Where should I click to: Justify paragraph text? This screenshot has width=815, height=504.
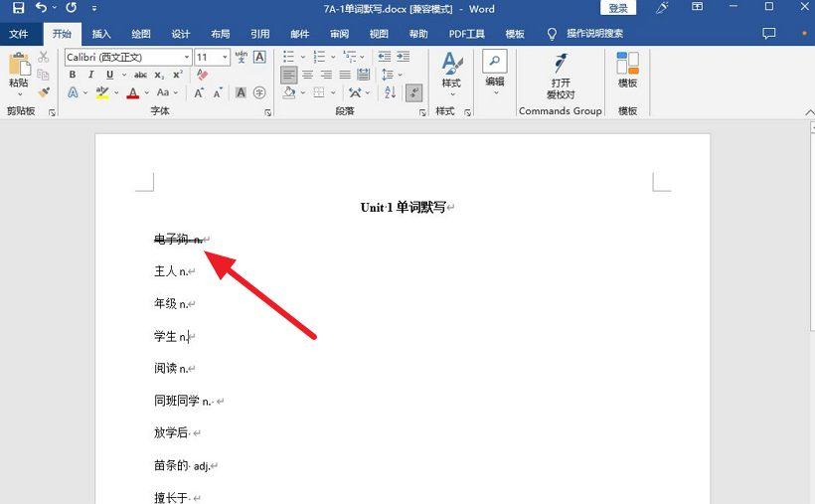(345, 75)
